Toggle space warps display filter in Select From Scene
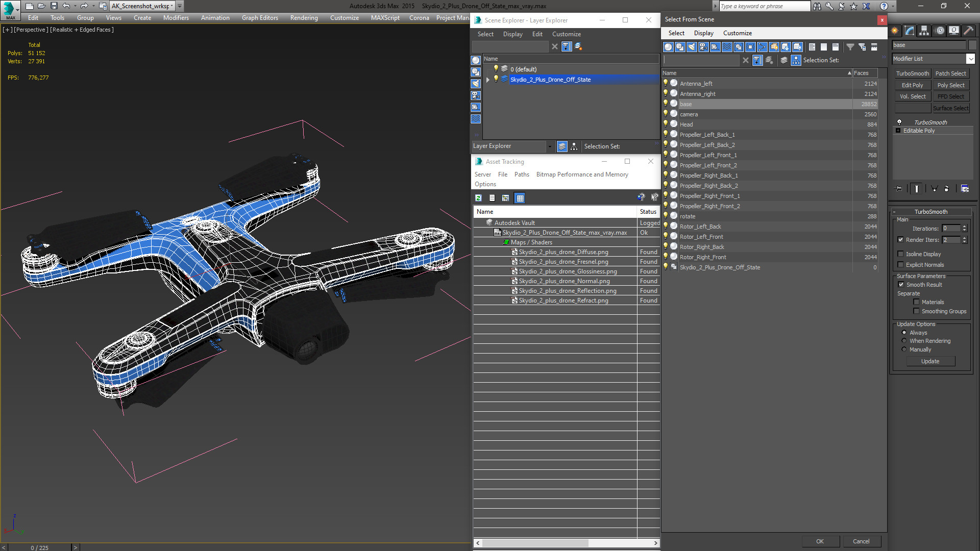This screenshot has width=980, height=551. 727,47
